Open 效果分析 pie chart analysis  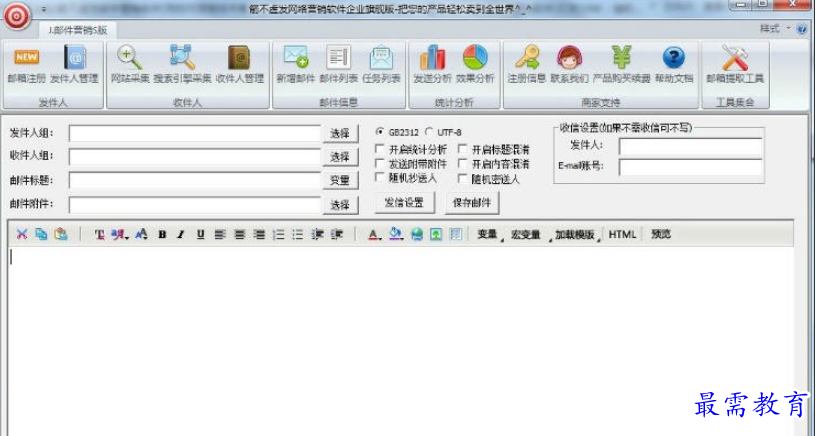pos(475,65)
